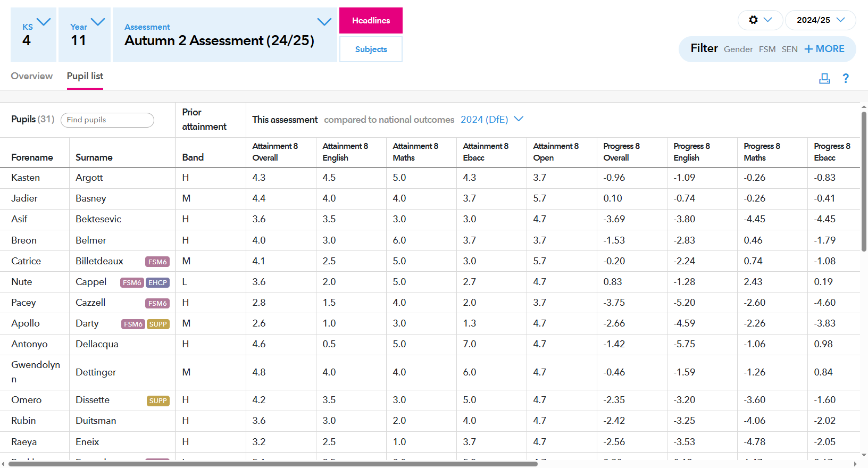The image size is (868, 468).
Task: Sort by Progress 8 Maths column
Action: click(762, 152)
